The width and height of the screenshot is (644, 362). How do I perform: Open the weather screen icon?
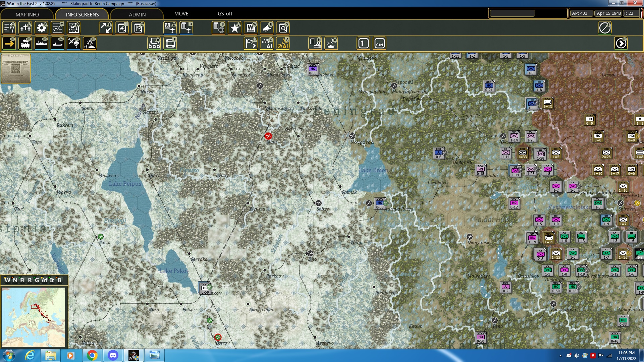click(73, 28)
